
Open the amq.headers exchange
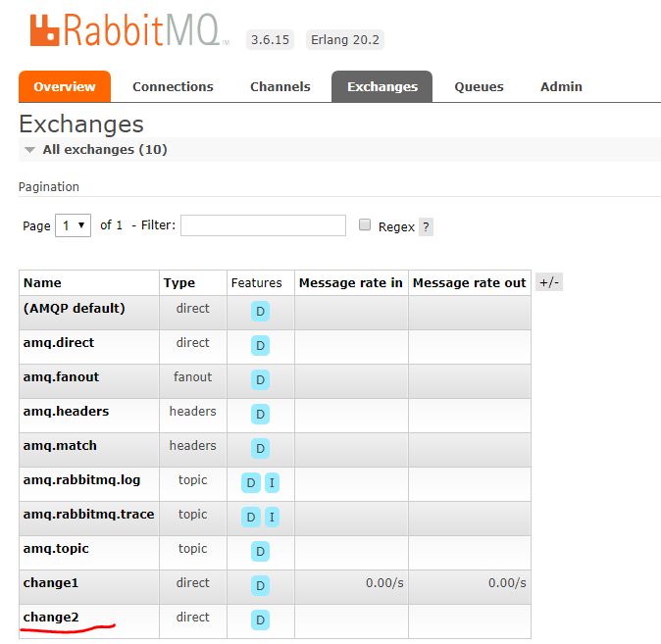coord(66,412)
